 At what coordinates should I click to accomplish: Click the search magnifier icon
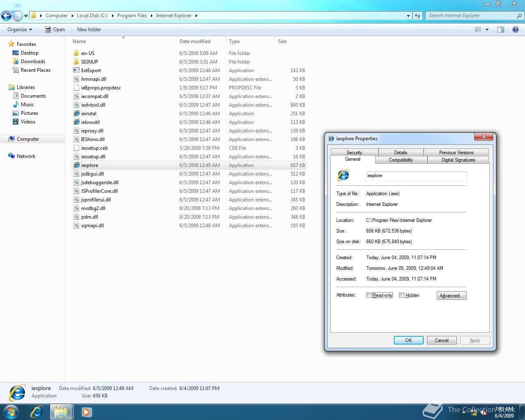coord(520,16)
